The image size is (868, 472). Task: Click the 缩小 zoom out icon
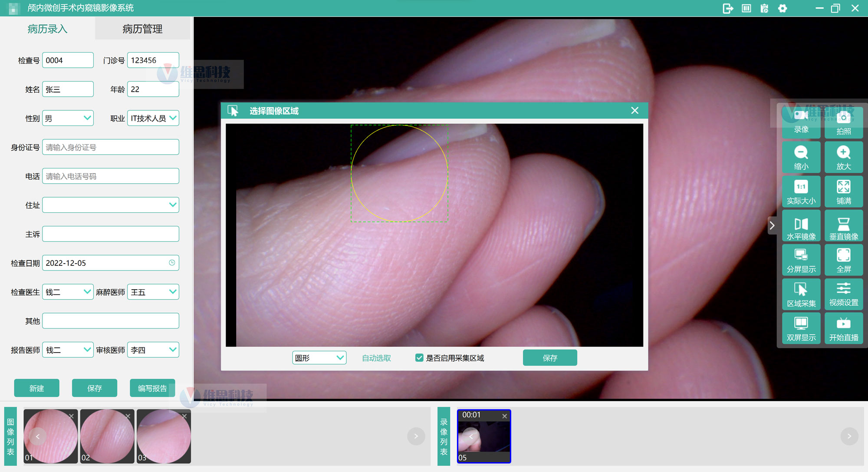click(x=801, y=157)
